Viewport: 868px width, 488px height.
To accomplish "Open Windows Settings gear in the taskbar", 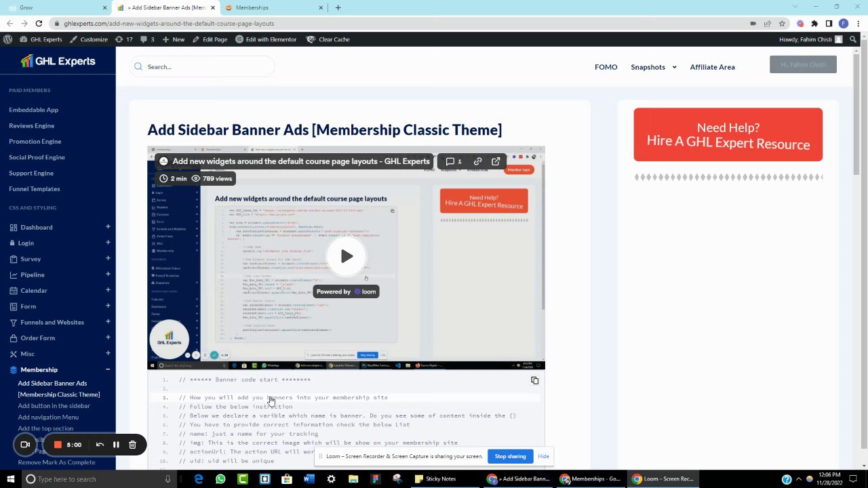I will pyautogui.click(x=331, y=479).
